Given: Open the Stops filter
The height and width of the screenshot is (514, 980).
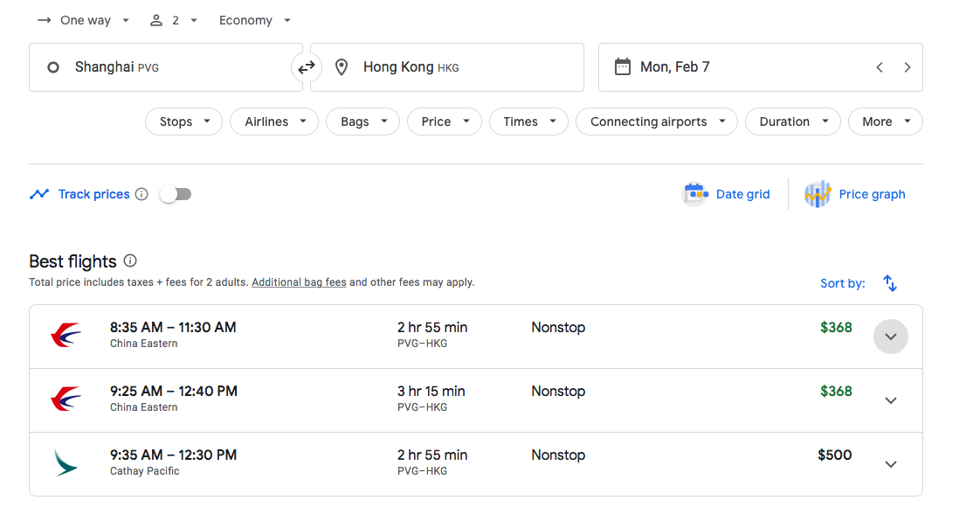Looking at the screenshot, I should click(x=184, y=122).
